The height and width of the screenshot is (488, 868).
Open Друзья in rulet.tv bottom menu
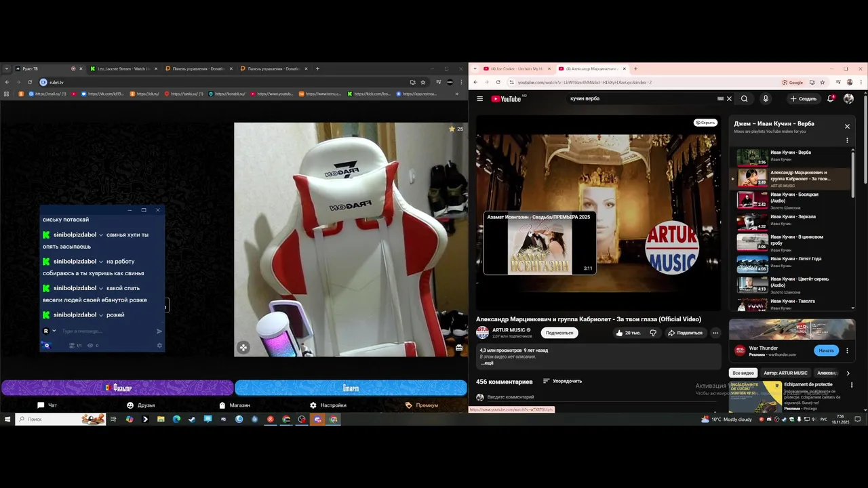point(141,405)
